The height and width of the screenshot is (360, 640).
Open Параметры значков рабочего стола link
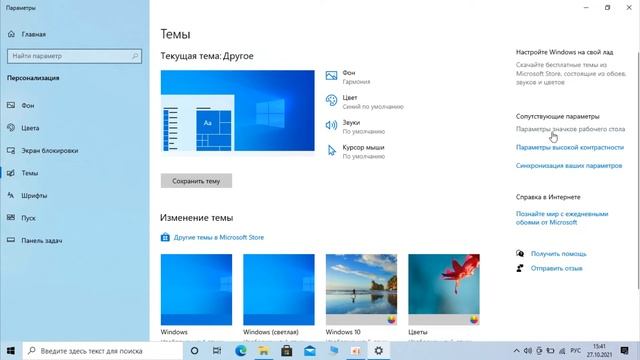pyautogui.click(x=570, y=129)
